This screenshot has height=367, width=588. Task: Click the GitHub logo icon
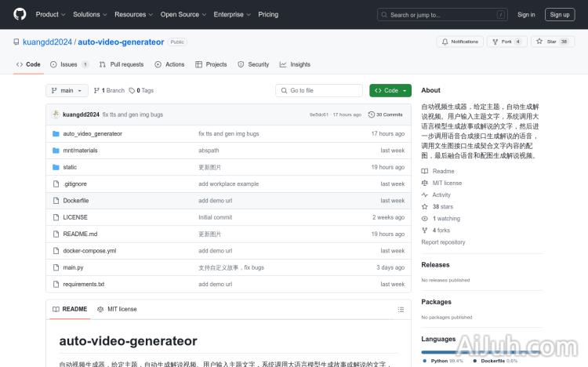point(20,14)
